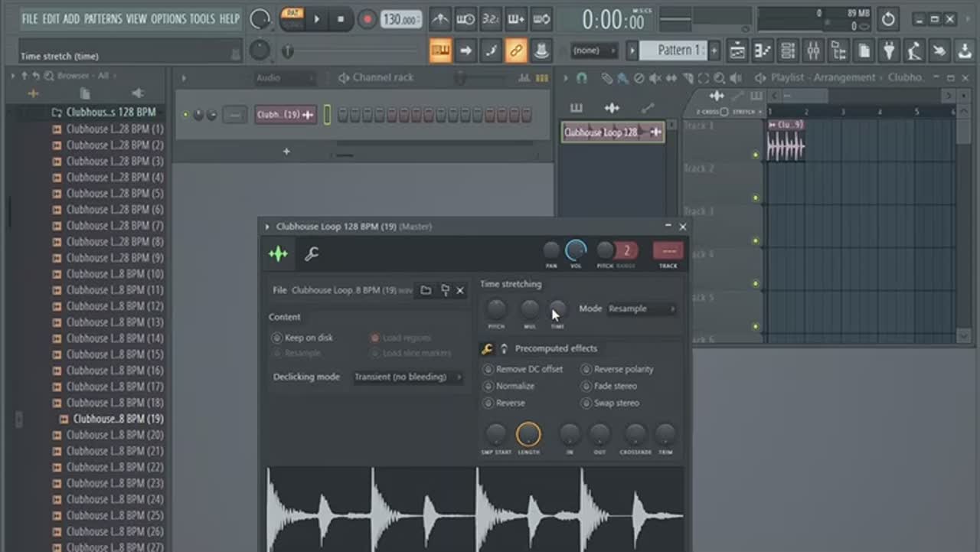Click the folder icon to load a sample file
Image resolution: width=980 pixels, height=552 pixels.
pos(426,290)
